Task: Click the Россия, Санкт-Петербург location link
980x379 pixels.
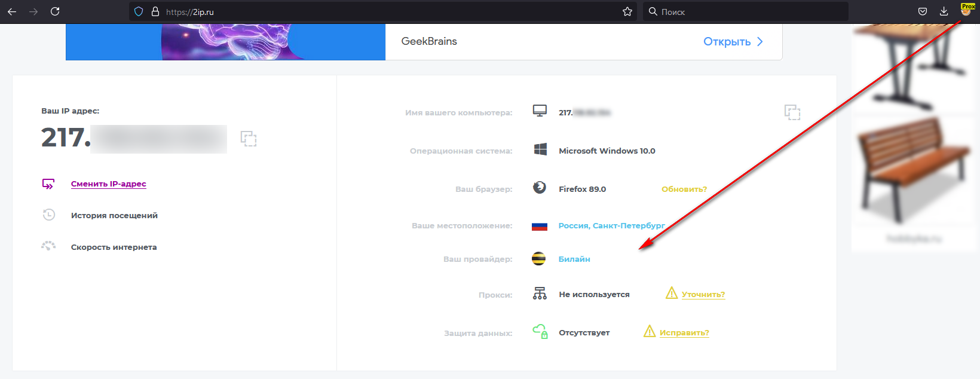Action: point(611,226)
